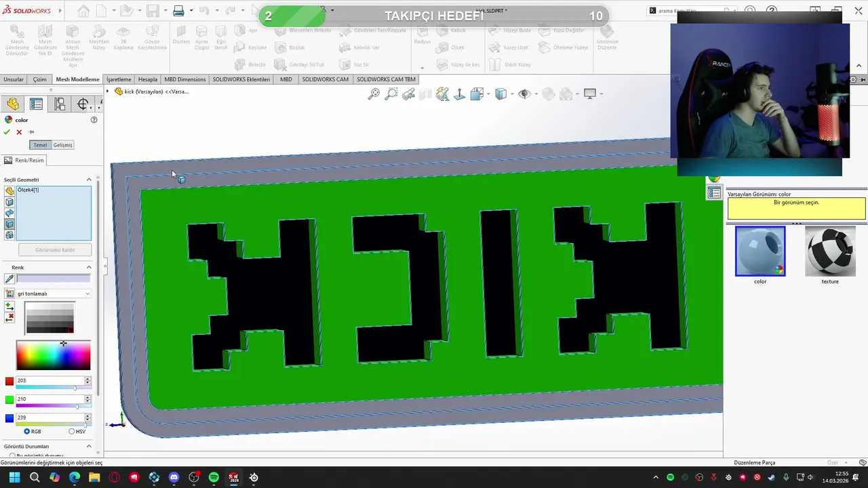Edit the green value field 210
Screen dimensions: 868x488
[x=50, y=399]
